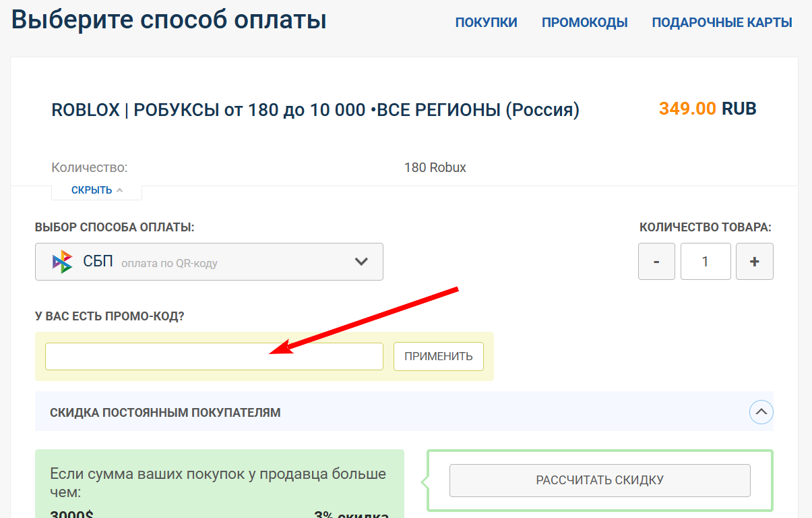Image resolution: width=812 pixels, height=518 pixels.
Task: Click the dropdown chevron on payment method selector
Action: (361, 261)
